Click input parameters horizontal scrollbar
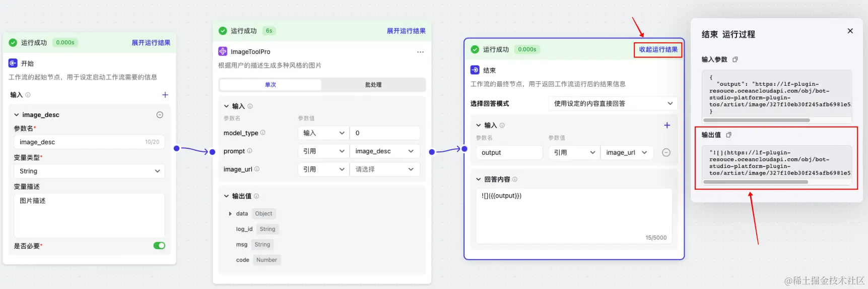 click(757, 120)
